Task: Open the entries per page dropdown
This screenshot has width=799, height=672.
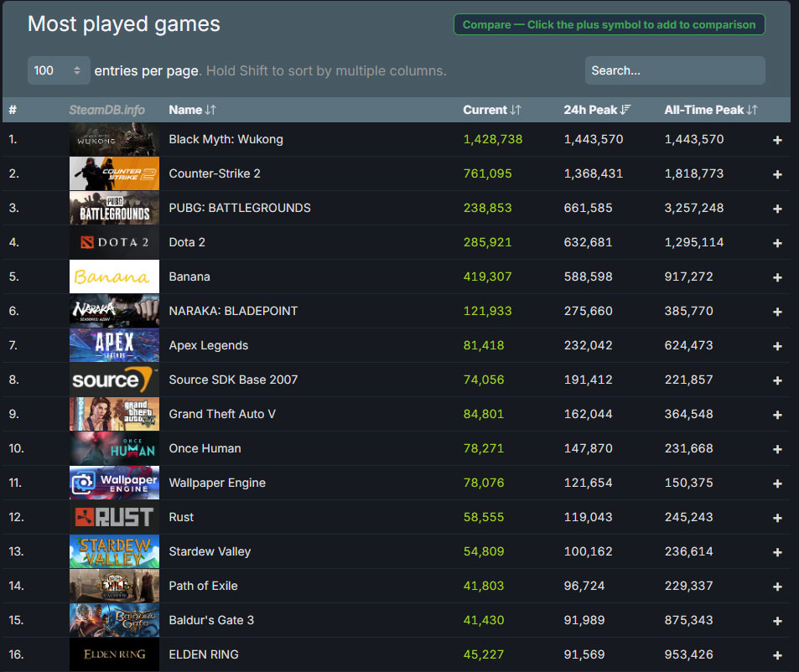Action: tap(59, 70)
